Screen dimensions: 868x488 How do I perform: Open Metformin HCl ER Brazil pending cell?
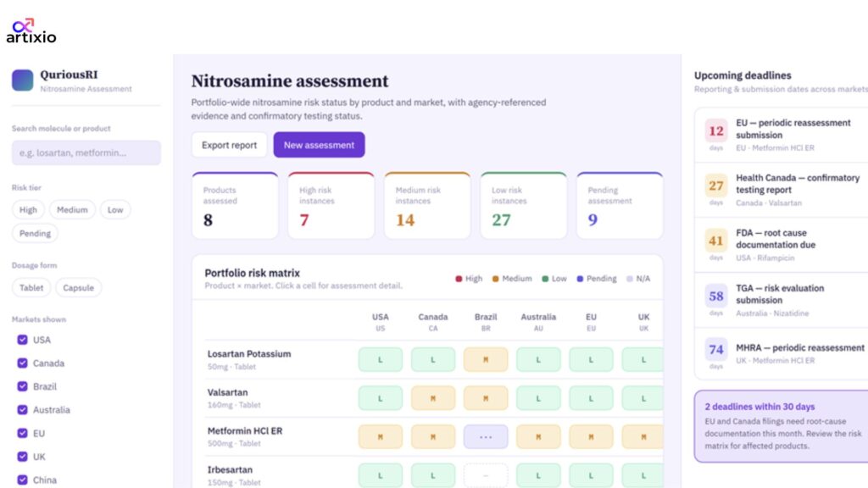coord(486,437)
